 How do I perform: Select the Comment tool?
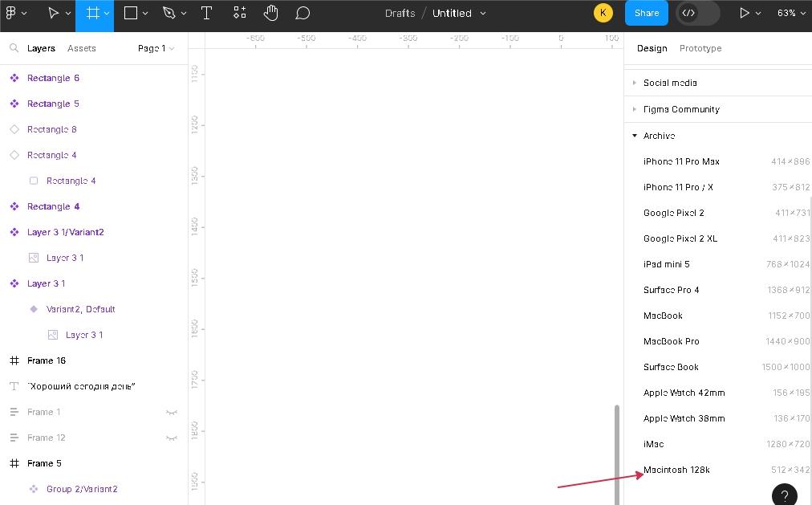click(302, 13)
